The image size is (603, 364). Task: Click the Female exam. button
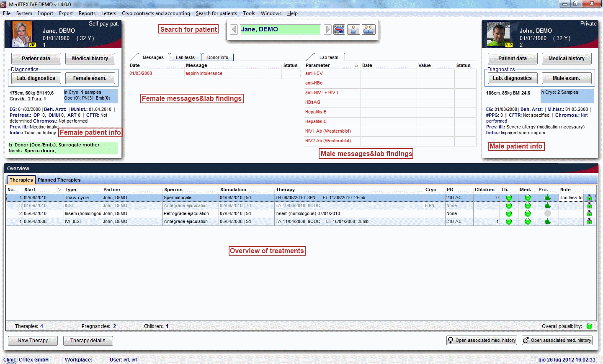tap(90, 78)
